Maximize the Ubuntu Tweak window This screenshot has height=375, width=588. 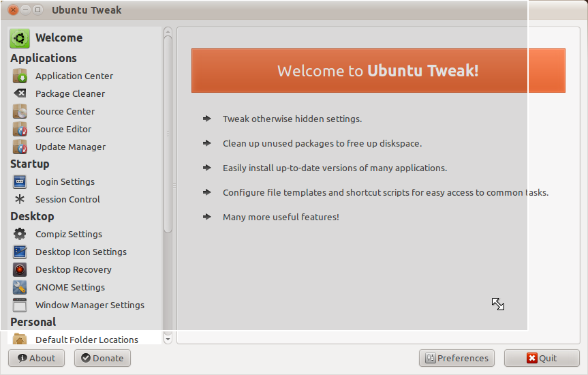coord(38,10)
